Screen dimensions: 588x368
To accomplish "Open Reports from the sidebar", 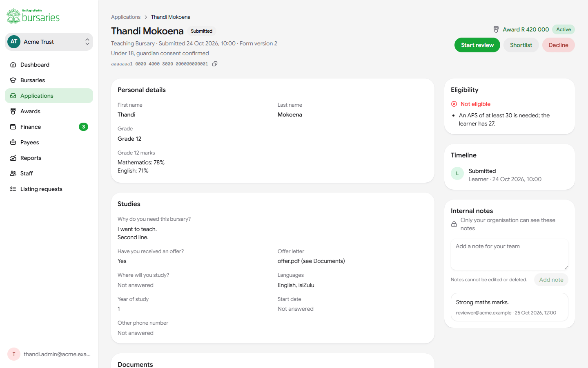I will (49, 158).
